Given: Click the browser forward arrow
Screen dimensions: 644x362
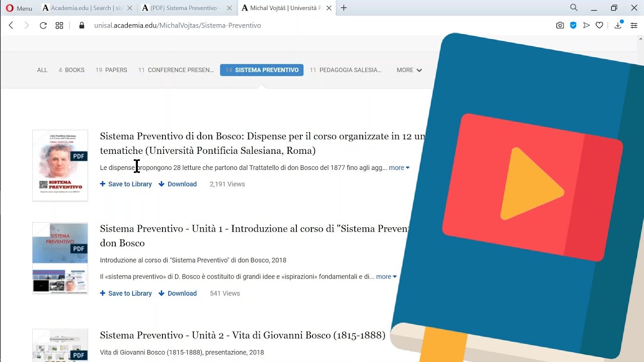Looking at the screenshot, I should 27,25.
